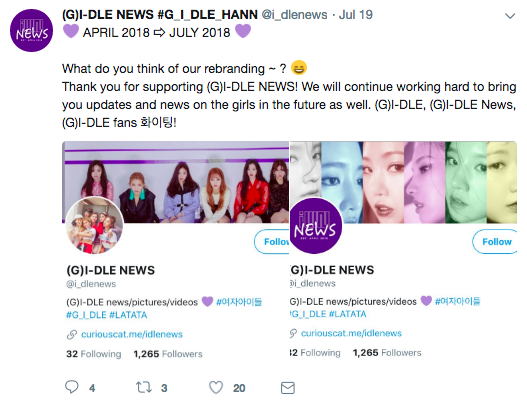Click the @i_dlenews handle in tweet header
The height and width of the screenshot is (405, 527).
294,15
